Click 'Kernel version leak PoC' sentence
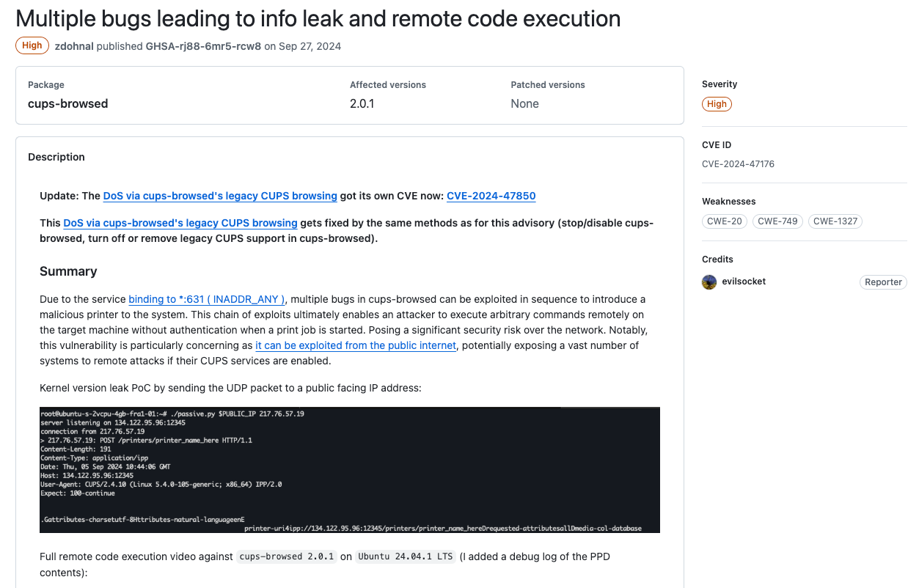Image resolution: width=919 pixels, height=588 pixels. [x=231, y=388]
